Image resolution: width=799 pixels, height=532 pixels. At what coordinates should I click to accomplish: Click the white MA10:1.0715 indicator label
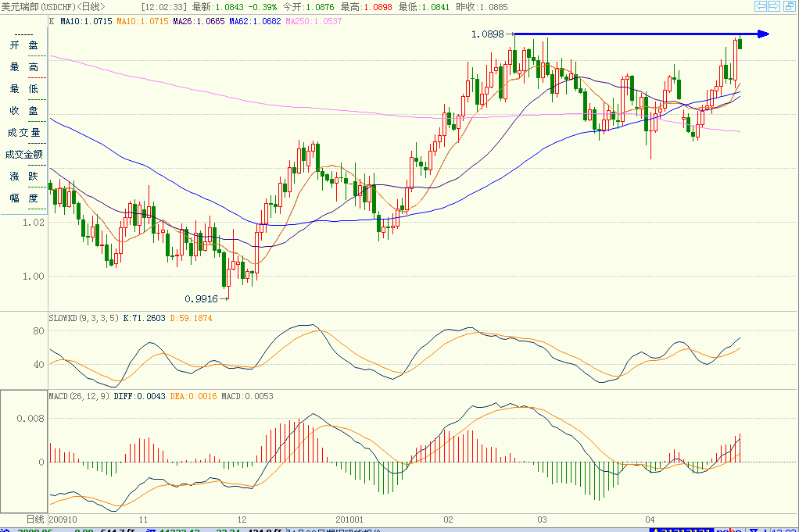click(x=86, y=21)
